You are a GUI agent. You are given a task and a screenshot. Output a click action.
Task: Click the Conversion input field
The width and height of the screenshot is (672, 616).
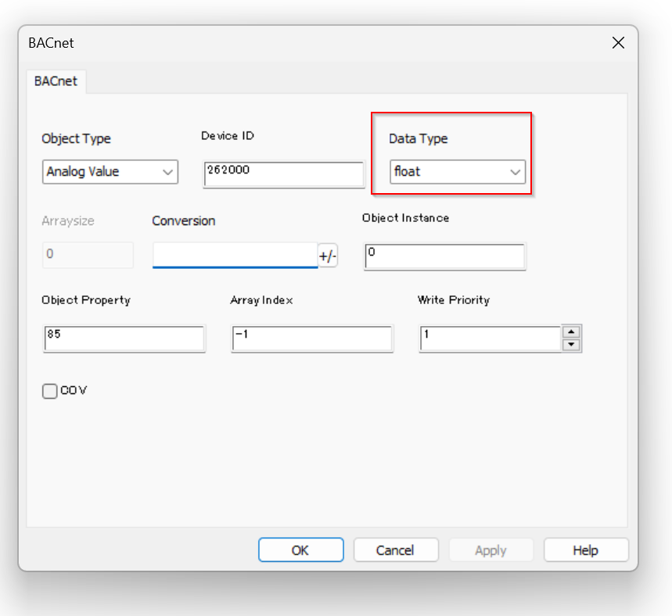(x=235, y=256)
